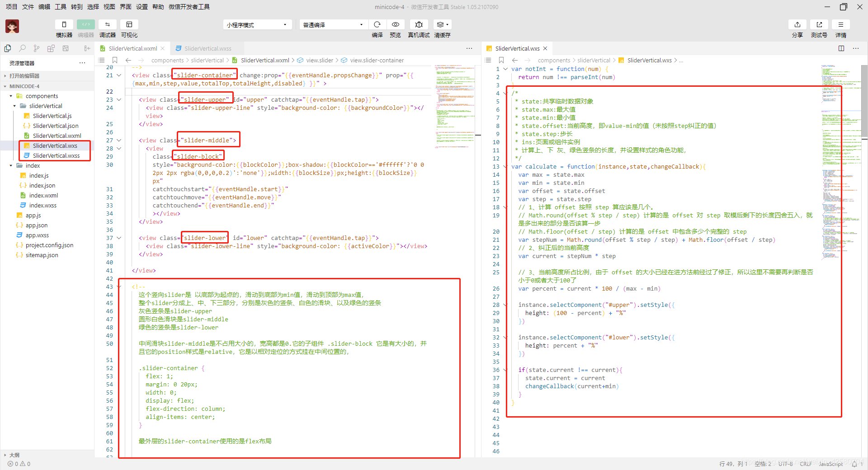The image size is (868, 470).
Task: Open app.wxss in file tree
Action: [47, 235]
